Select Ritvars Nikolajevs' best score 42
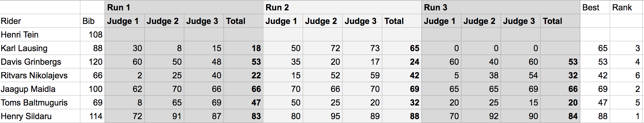Viewport: 644px width, 123px height. click(595, 75)
